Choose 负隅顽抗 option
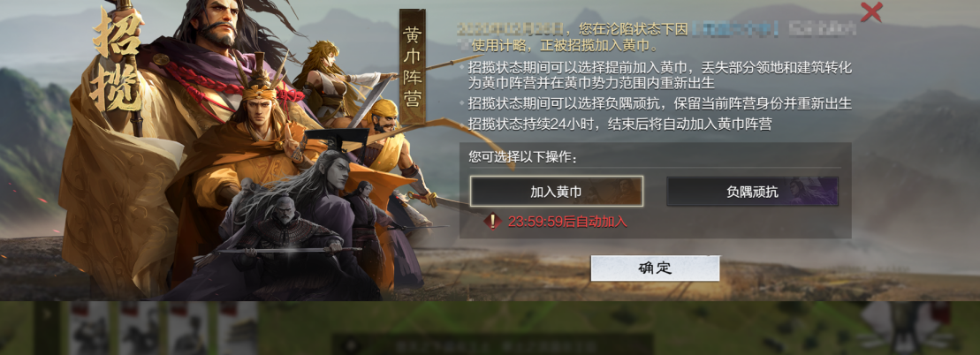The image size is (980, 355). (x=753, y=192)
